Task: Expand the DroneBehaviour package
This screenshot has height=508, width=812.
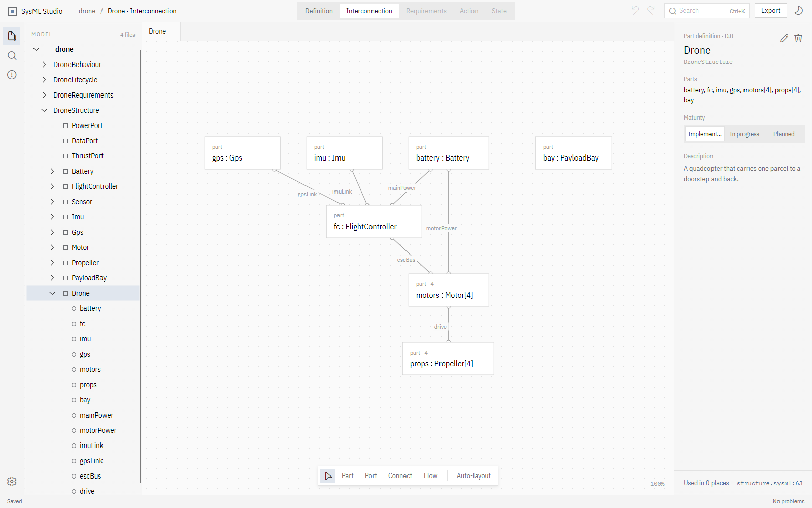Action: [x=44, y=65]
